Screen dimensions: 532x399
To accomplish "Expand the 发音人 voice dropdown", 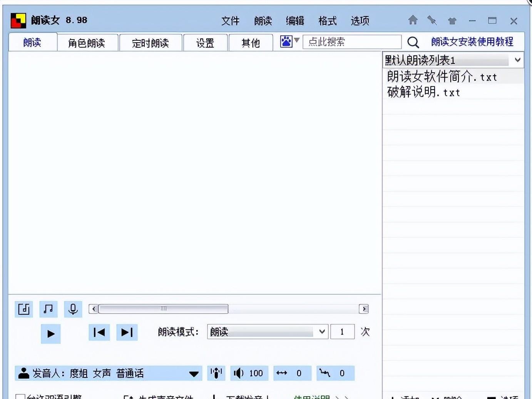I will [194, 374].
